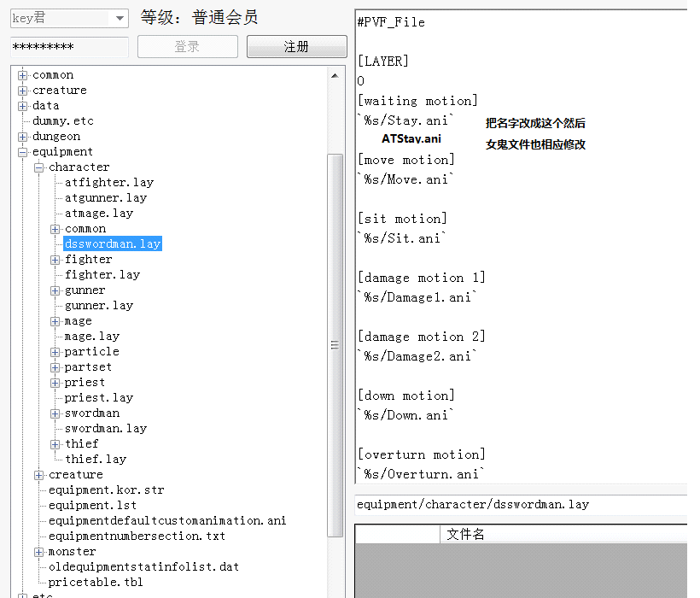Click the 文件名 column header
Screen dimensions: 700x598
465,534
